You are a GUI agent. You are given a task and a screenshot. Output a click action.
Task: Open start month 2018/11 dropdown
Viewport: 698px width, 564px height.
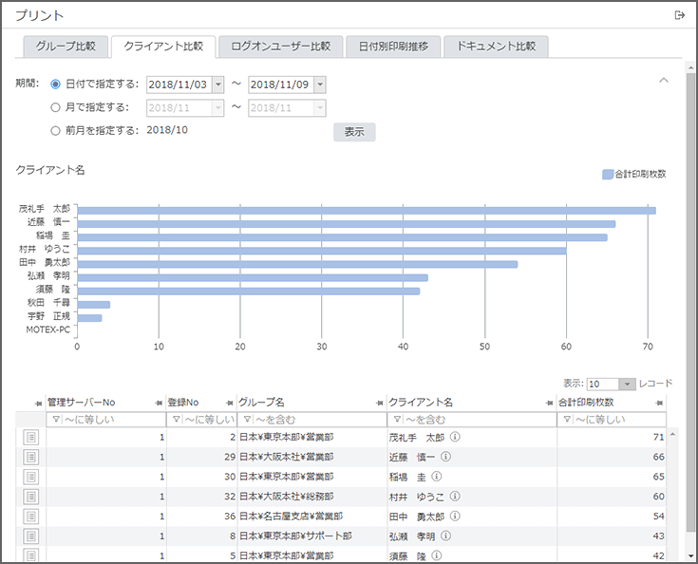(x=218, y=108)
